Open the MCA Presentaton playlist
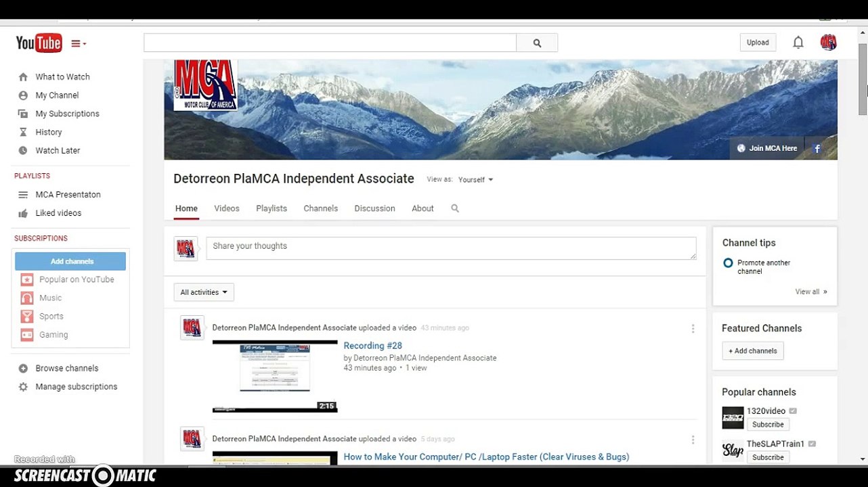 point(68,195)
